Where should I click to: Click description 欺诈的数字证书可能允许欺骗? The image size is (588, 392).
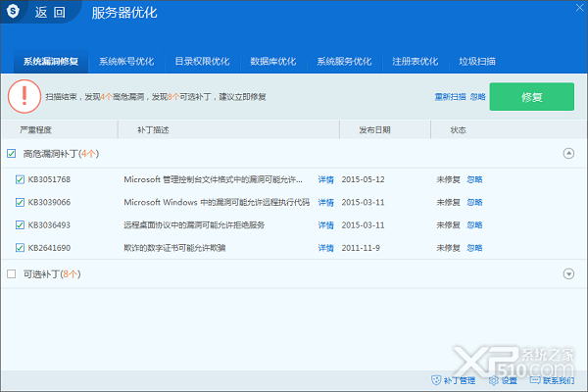[174, 248]
